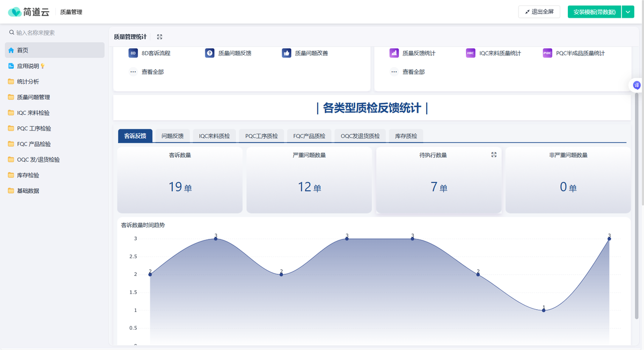The image size is (644, 350).
Task: Click the folder icon beside 统计分析
Action: 11,82
